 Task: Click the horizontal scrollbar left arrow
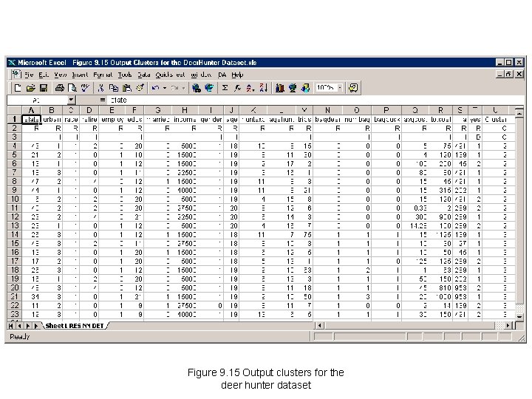pyautogui.click(x=319, y=326)
